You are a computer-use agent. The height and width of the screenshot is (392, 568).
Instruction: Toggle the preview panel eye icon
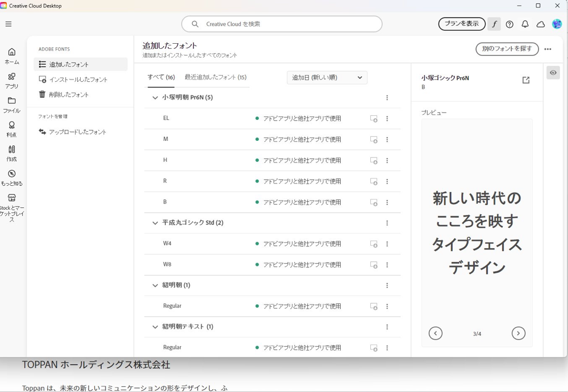coord(553,73)
